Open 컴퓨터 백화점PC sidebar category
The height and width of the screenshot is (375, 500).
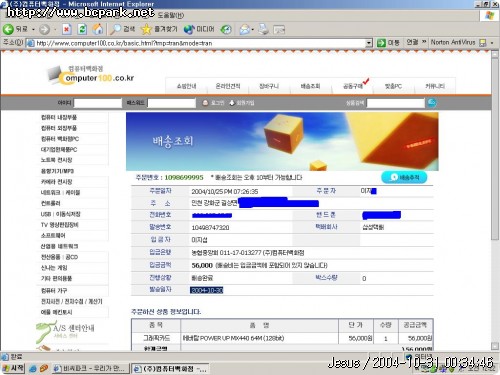point(60,139)
